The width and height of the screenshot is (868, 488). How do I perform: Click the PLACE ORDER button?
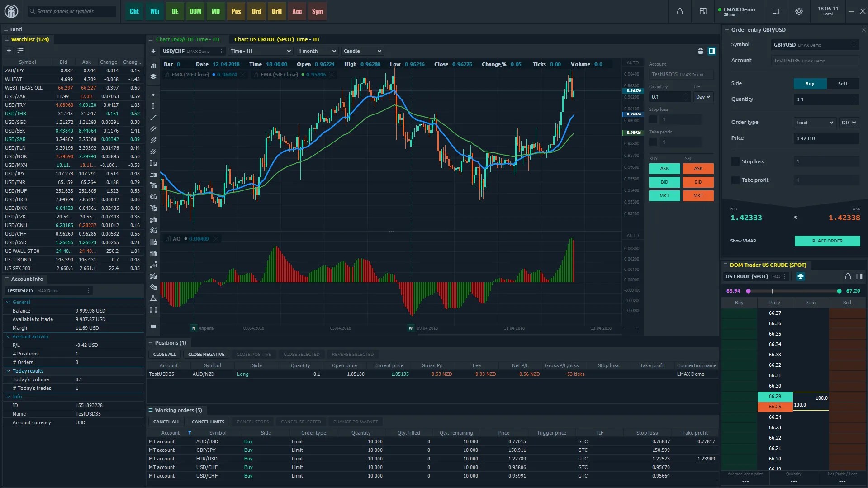[827, 241]
